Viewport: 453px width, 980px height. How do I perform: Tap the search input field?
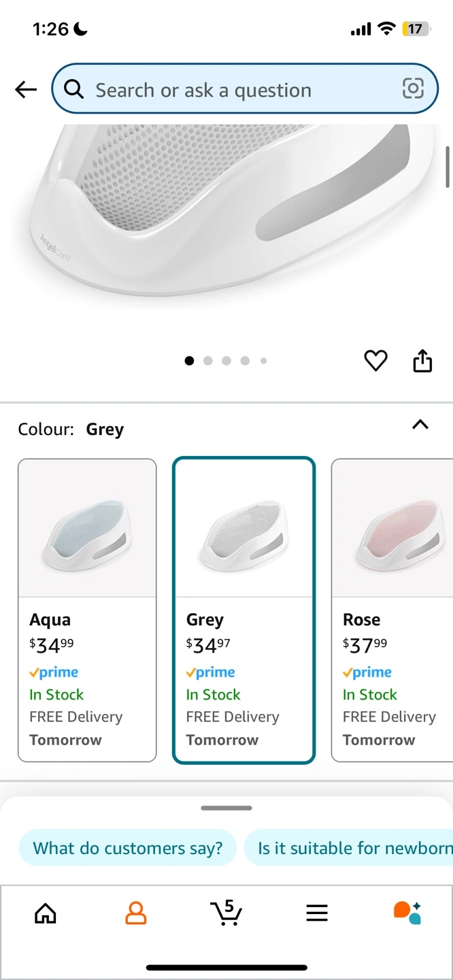(245, 89)
